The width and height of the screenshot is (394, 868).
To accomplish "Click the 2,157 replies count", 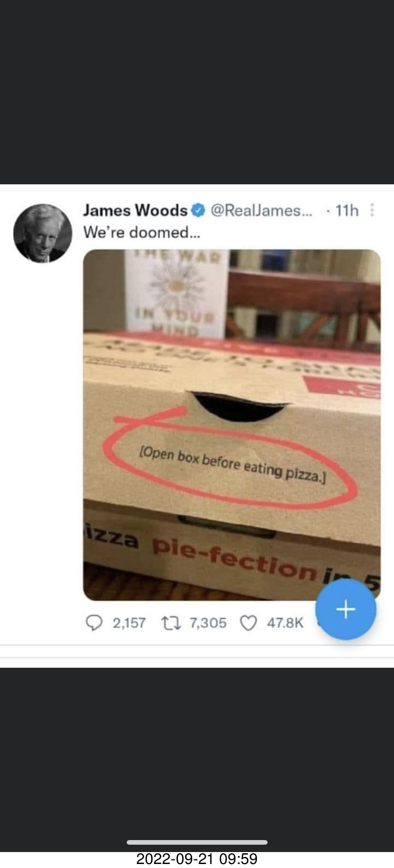I will click(x=129, y=623).
